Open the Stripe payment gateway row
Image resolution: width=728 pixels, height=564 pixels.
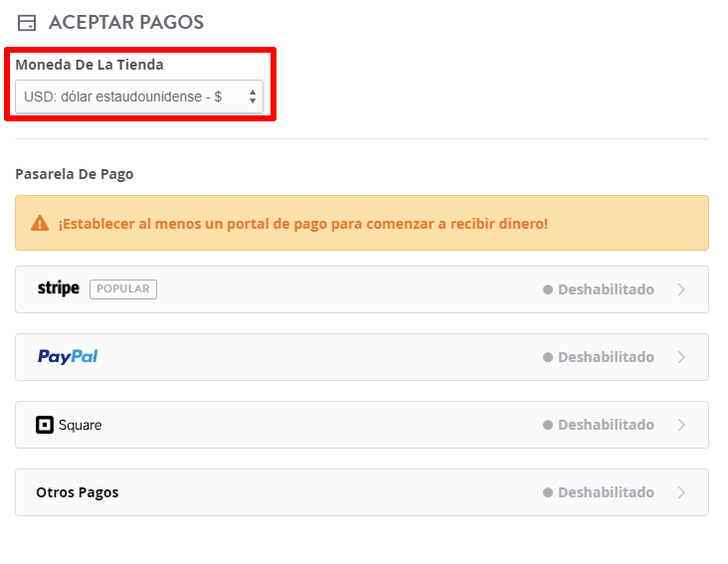[x=362, y=289]
